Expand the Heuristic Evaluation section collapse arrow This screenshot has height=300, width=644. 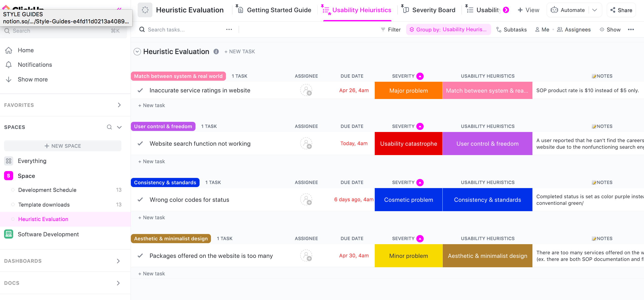137,51
